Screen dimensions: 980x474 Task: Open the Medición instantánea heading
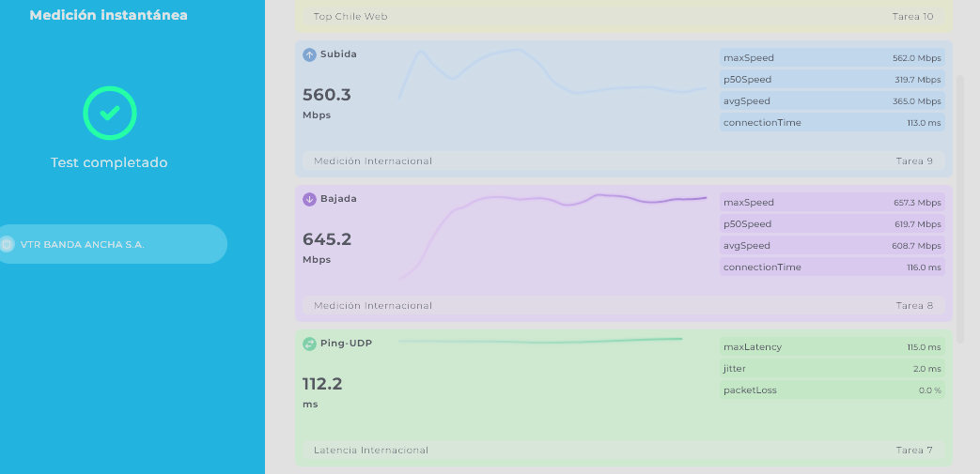(x=108, y=15)
